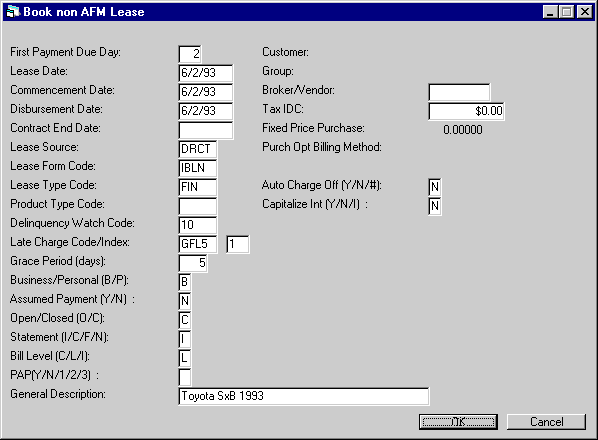Viewport: 598px width, 440px height.
Task: Focus the Lease Type Code field FIN
Action: point(198,187)
